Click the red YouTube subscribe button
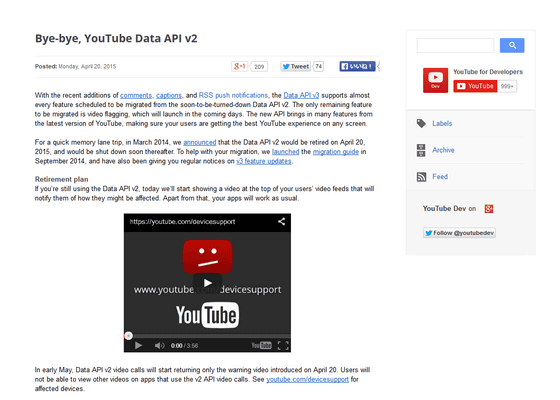 tap(475, 86)
